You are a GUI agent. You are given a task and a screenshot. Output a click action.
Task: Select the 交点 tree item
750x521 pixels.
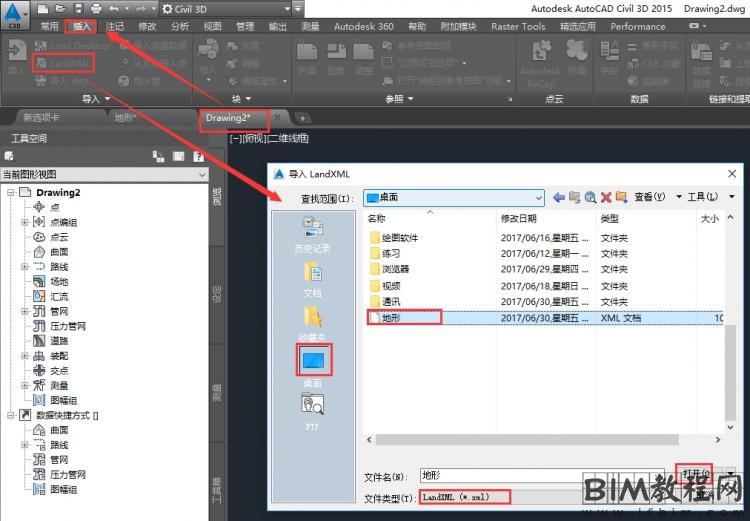pyautogui.click(x=59, y=370)
